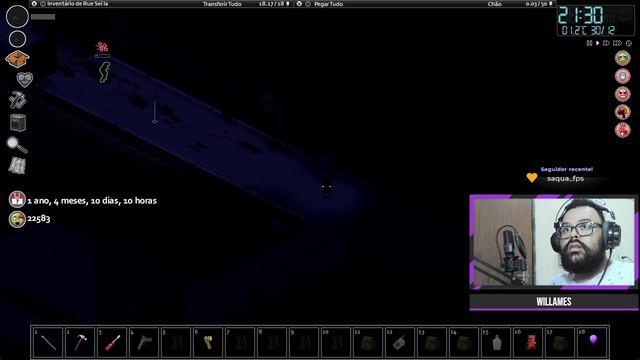The width and height of the screenshot is (640, 360).
Task: Select hotbar slot 14 backpack
Action: [x=464, y=342]
